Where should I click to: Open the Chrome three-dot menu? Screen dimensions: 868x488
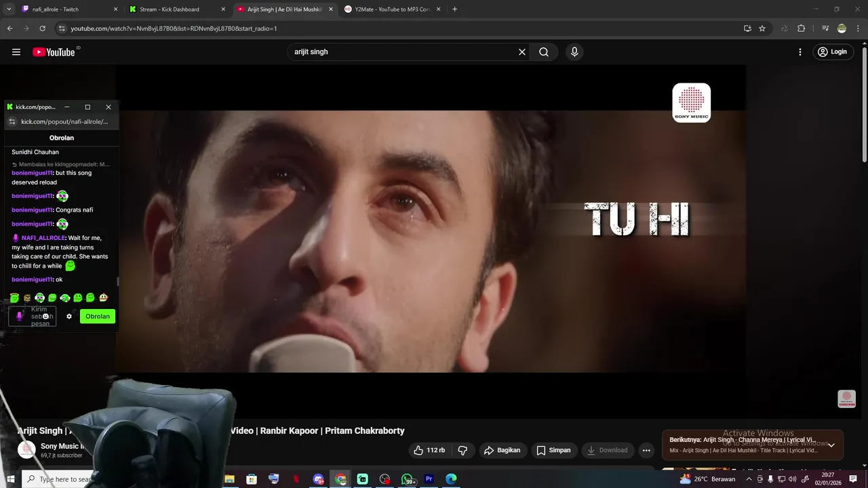tap(858, 28)
